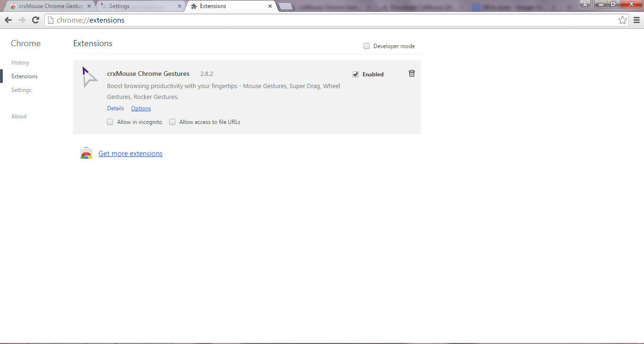This screenshot has width=644, height=344.
Task: Click the Chrome Web Store icon
Action: (x=86, y=153)
